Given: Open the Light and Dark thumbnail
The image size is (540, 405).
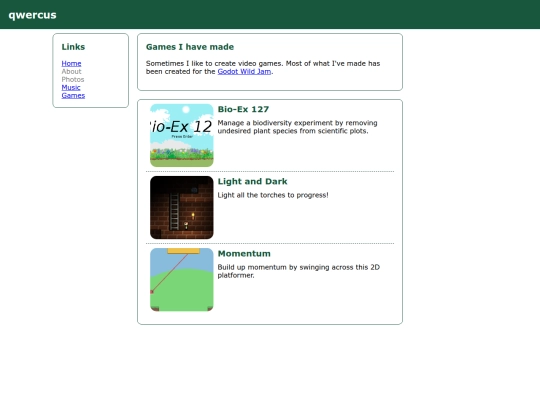Looking at the screenshot, I should (x=181, y=207).
